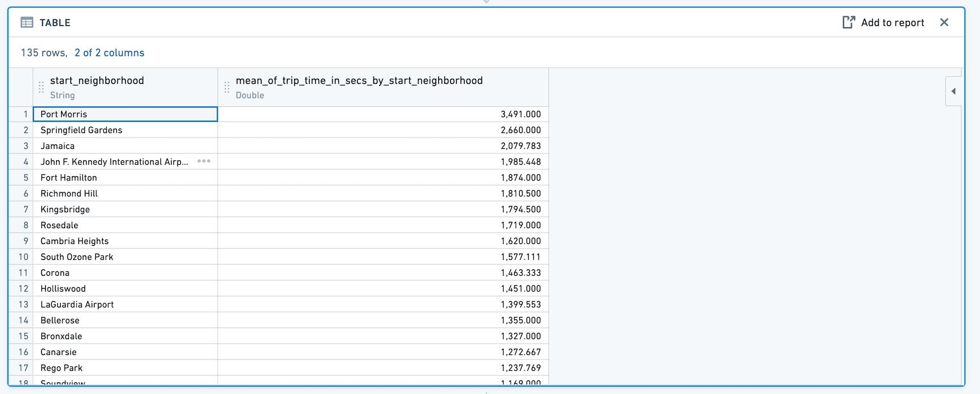Select the Springfield Gardens cell

tap(125, 130)
